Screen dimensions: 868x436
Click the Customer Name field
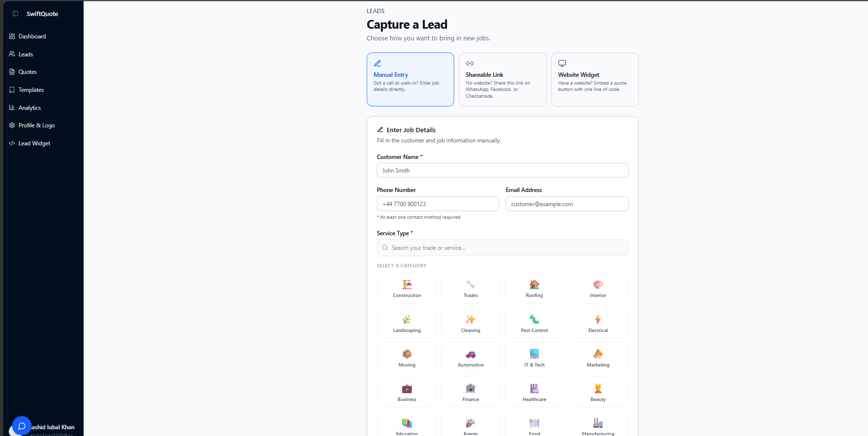pos(503,170)
